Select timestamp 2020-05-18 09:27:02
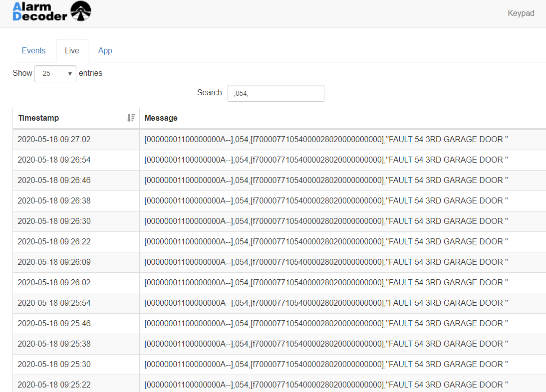 pos(54,139)
